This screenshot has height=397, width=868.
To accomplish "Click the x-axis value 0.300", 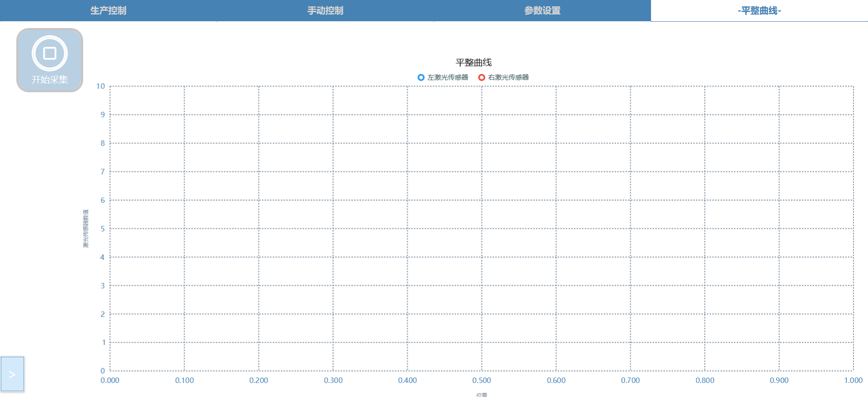I will (333, 380).
